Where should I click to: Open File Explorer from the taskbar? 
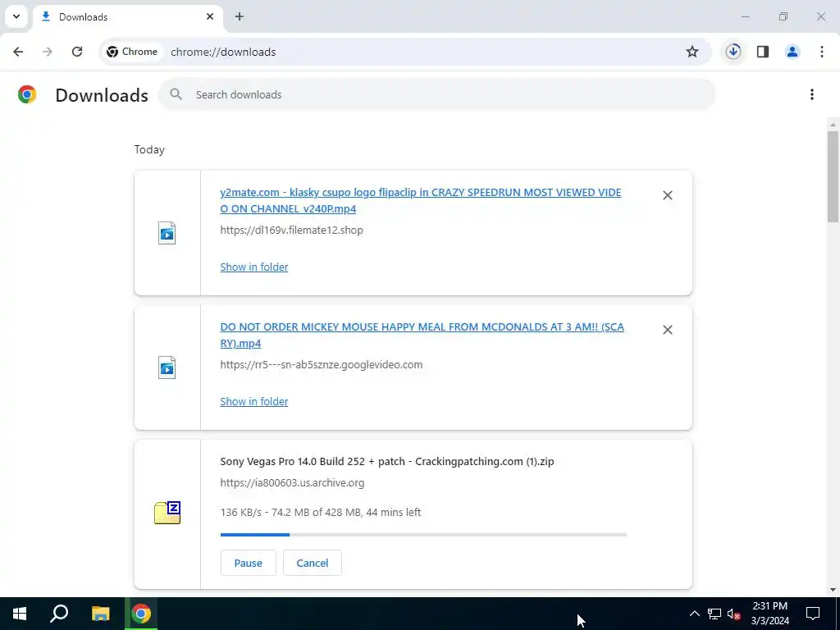coord(100,614)
